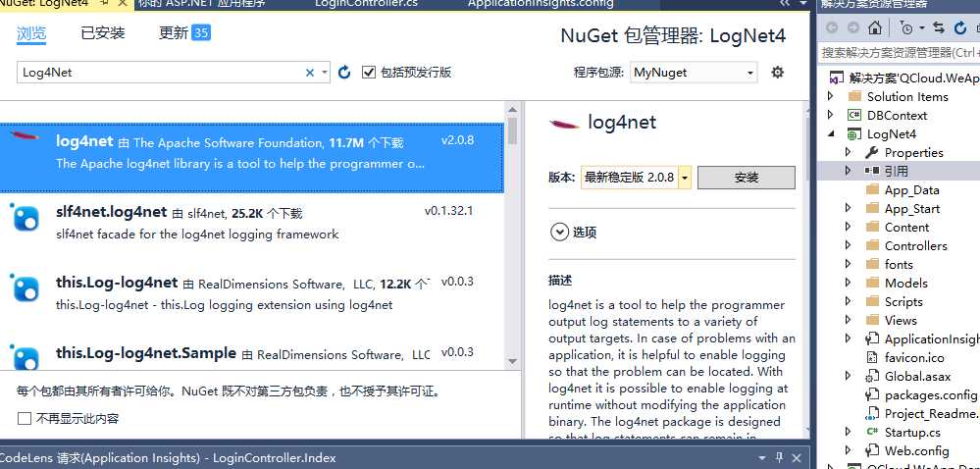Expand the Content folder
The width and height of the screenshot is (980, 469).
click(849, 227)
